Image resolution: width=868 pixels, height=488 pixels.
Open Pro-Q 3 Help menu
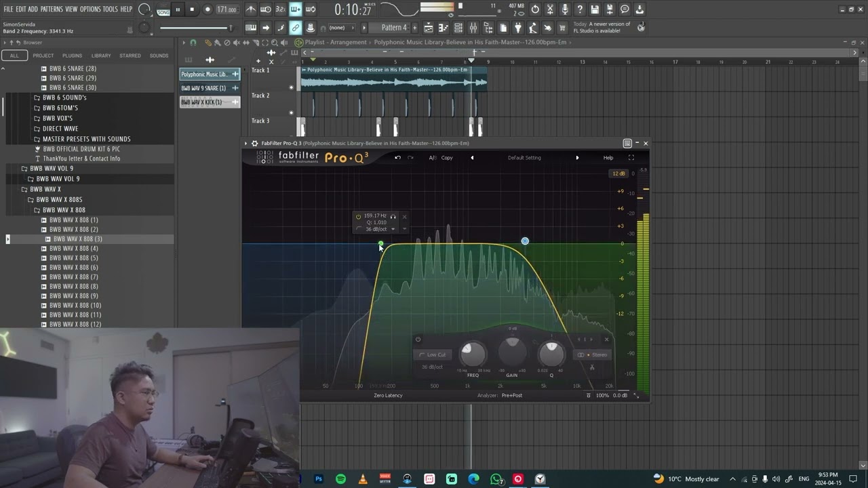tap(608, 158)
